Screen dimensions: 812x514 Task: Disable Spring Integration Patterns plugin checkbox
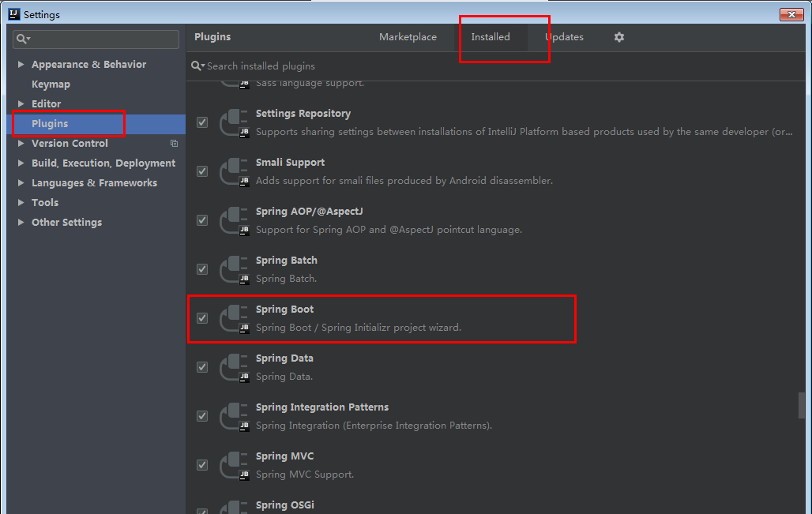[202, 416]
